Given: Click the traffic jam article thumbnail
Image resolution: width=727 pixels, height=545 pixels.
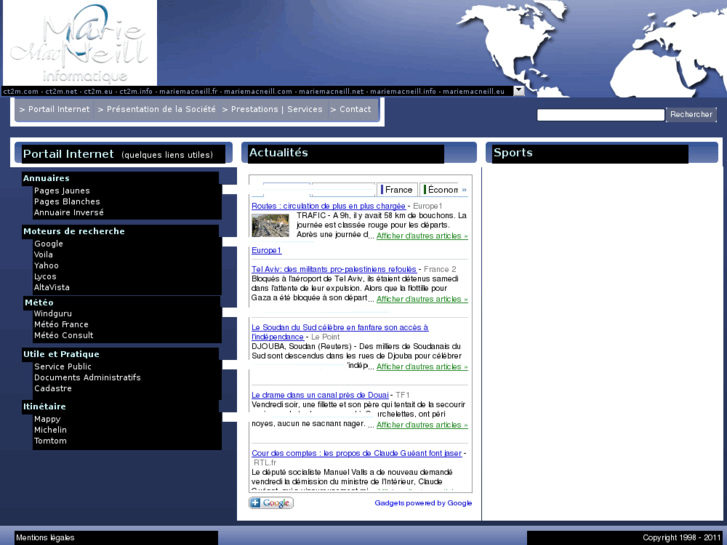Looking at the screenshot, I should [x=270, y=225].
